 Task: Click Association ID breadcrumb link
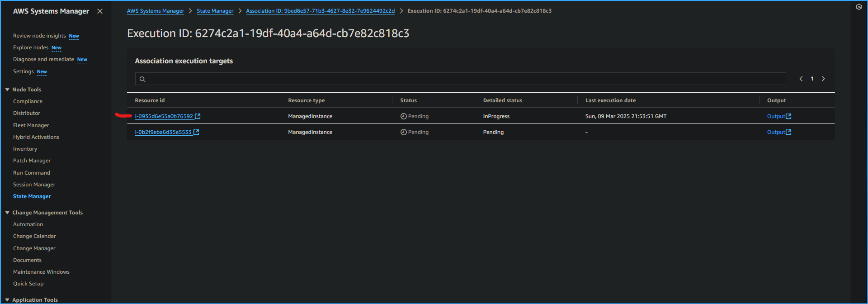click(321, 11)
